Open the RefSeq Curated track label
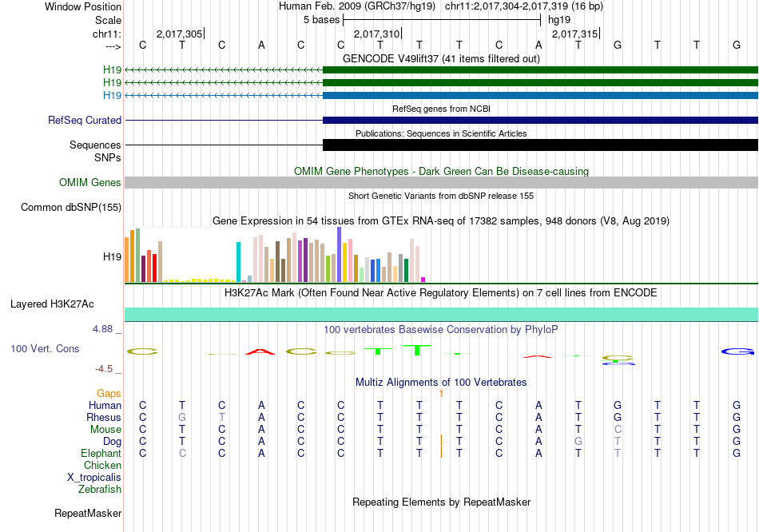The image size is (759, 532). pyautogui.click(x=85, y=120)
